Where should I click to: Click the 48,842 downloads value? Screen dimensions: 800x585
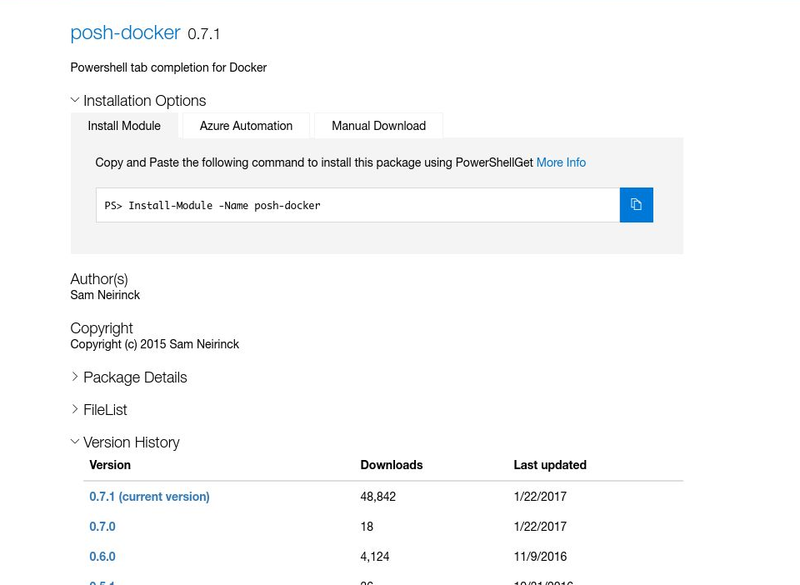[378, 496]
